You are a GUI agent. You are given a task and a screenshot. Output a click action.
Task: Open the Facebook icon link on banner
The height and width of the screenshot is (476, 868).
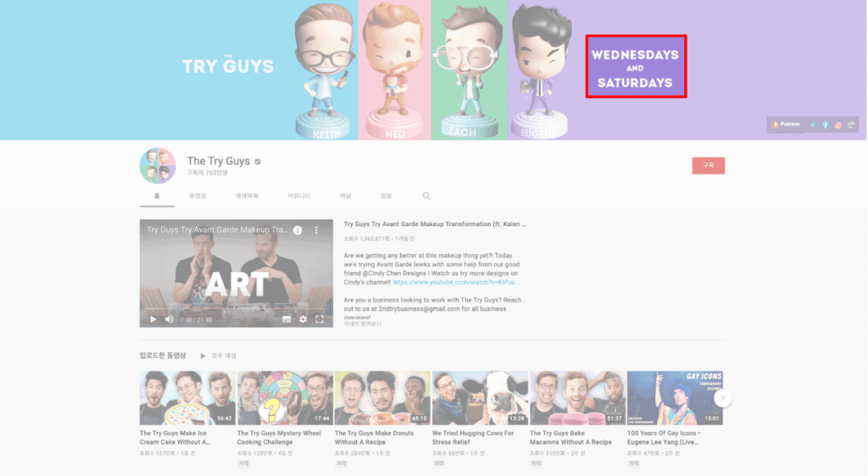tap(826, 125)
